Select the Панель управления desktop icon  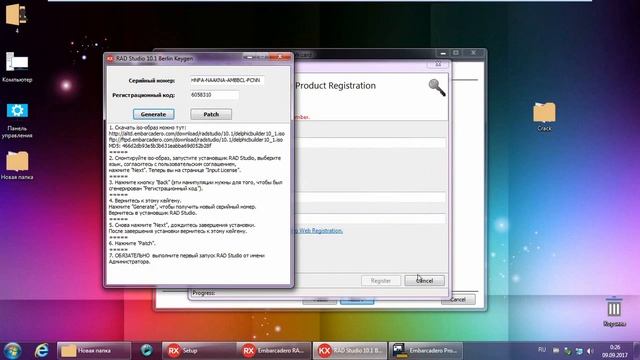pos(17,120)
